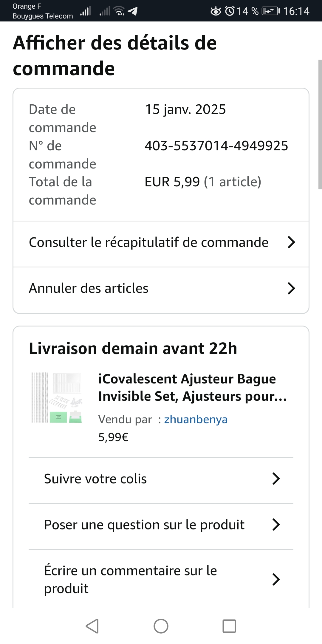Tap the eye comfort status icon
The height and width of the screenshot is (644, 322).
tap(216, 11)
